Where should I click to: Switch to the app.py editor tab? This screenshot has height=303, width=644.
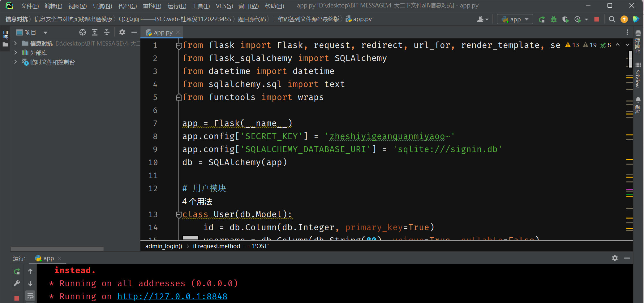tap(160, 32)
